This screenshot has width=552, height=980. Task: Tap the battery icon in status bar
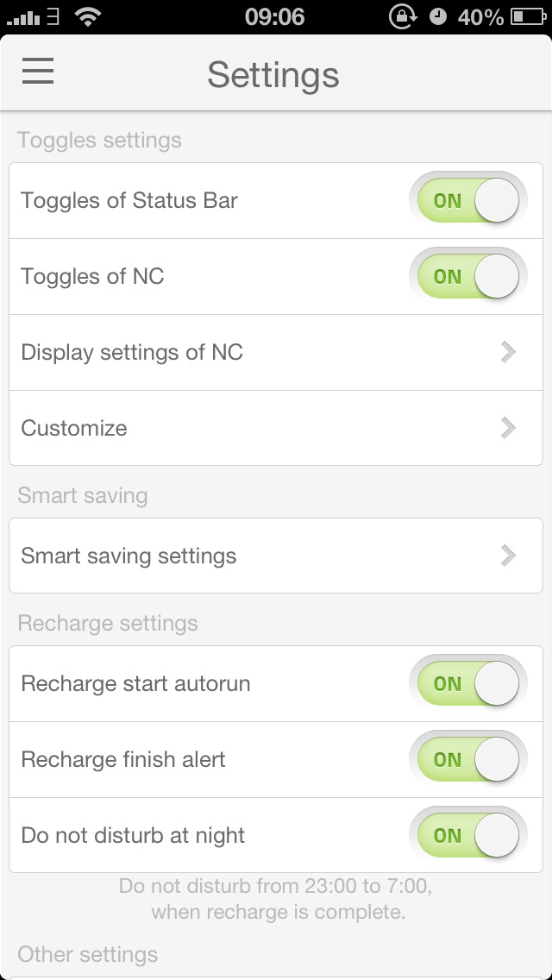point(528,16)
